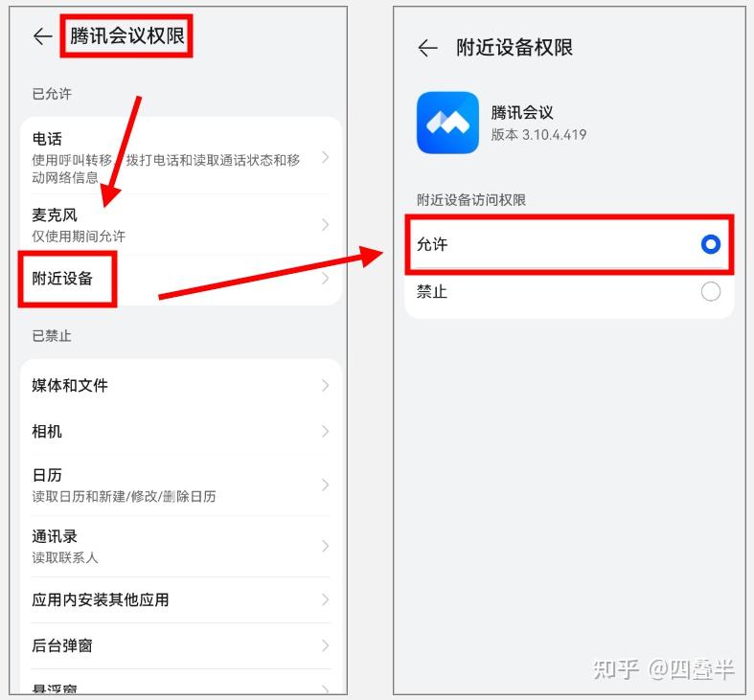Open 媒体和文件 chevron arrow

click(x=326, y=385)
